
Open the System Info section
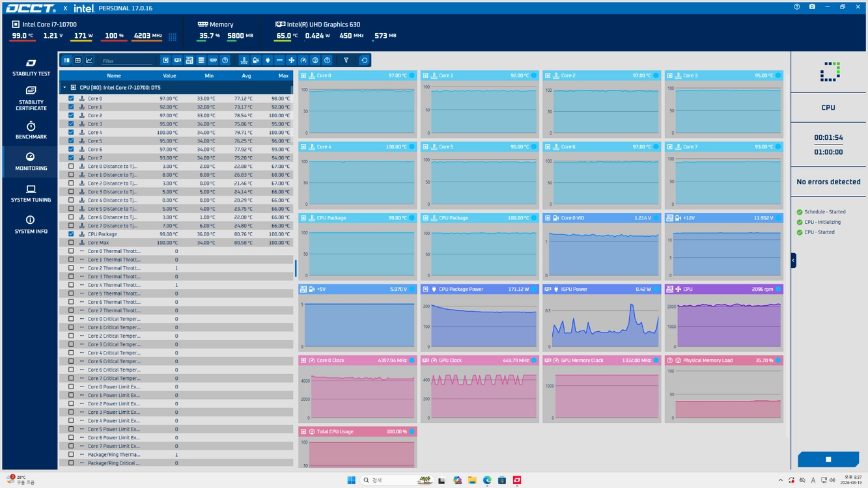(x=31, y=224)
